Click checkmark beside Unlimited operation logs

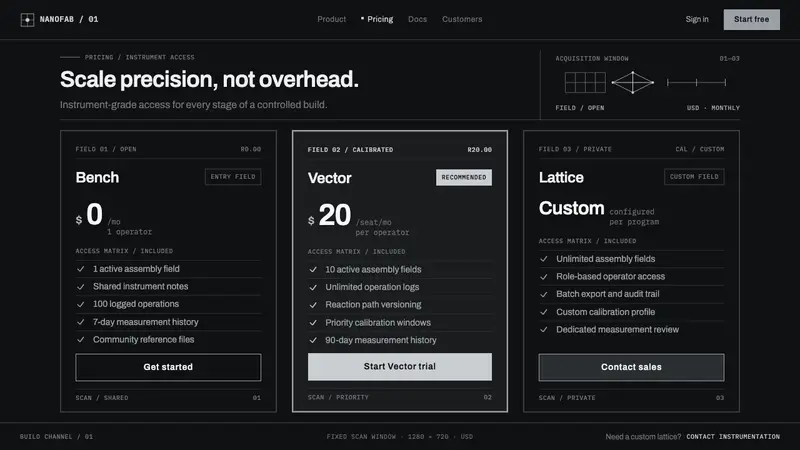tap(313, 287)
